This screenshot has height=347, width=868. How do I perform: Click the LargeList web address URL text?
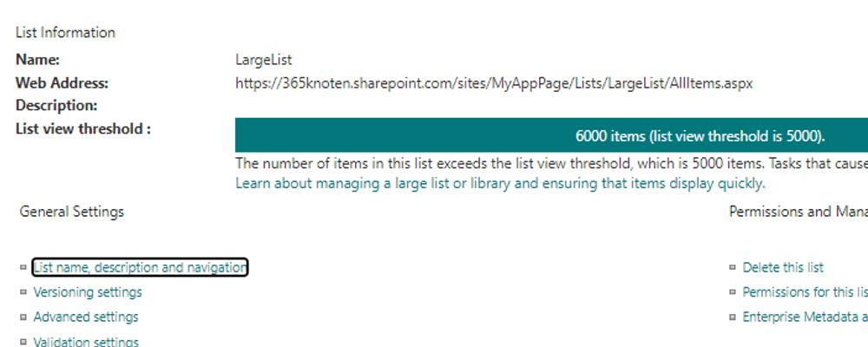point(494,83)
